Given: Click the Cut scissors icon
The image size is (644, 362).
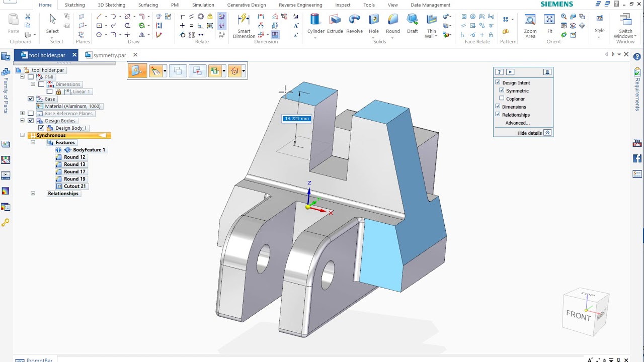Looking at the screenshot, I should click(x=27, y=17).
